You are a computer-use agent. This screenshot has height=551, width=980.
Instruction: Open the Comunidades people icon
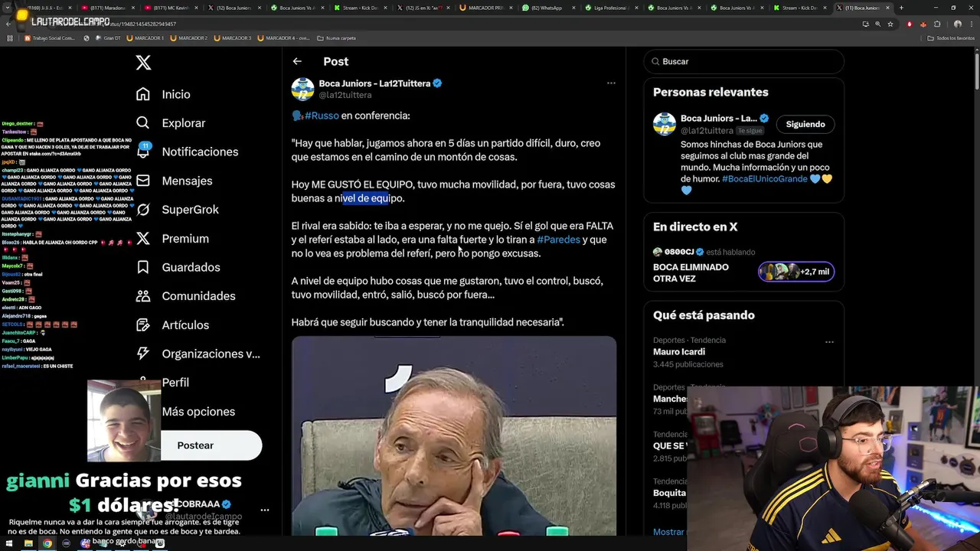point(143,295)
